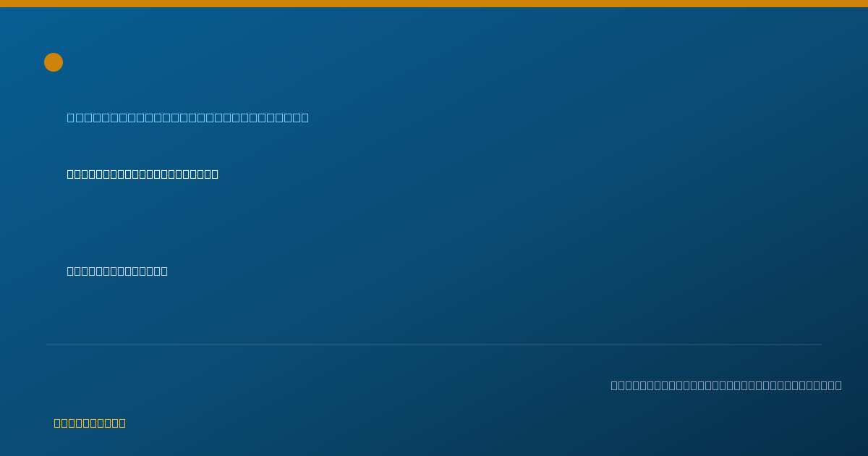Click the short white text line above the divider
This screenshot has height=456, width=868.
117,271
